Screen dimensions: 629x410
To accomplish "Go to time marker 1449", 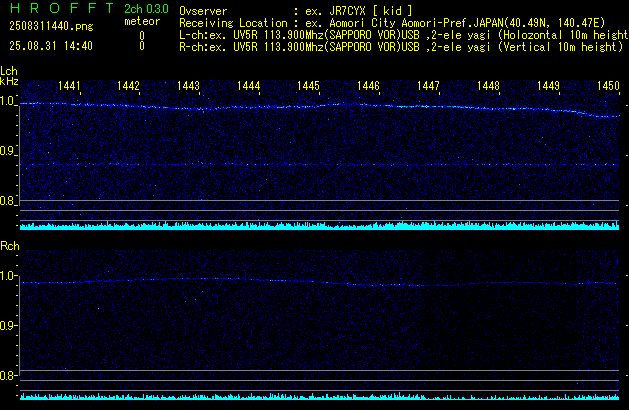I will (548, 86).
